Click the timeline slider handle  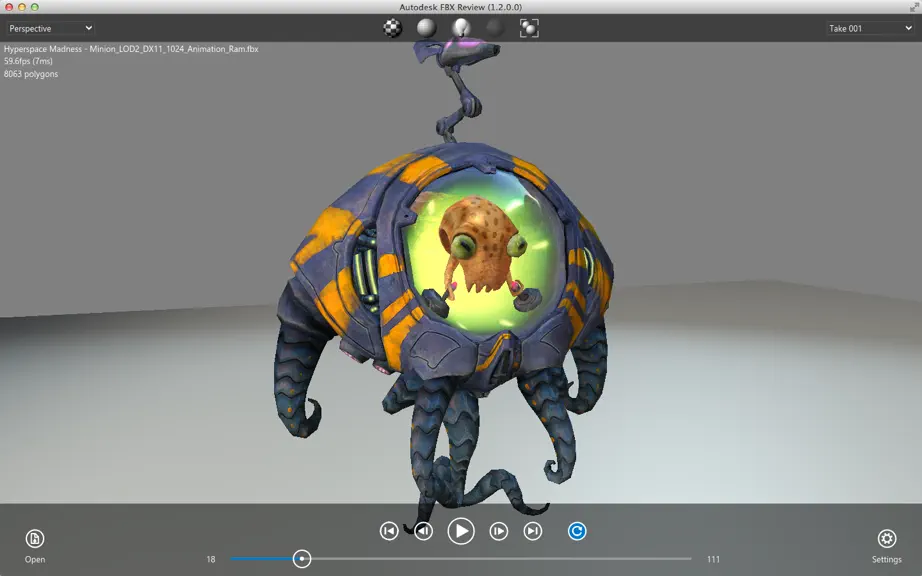pyautogui.click(x=302, y=559)
